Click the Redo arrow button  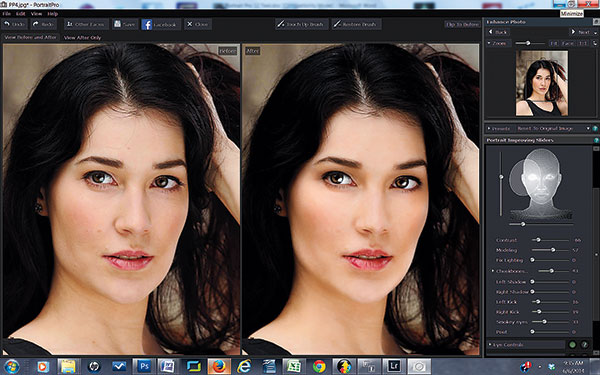click(44, 24)
